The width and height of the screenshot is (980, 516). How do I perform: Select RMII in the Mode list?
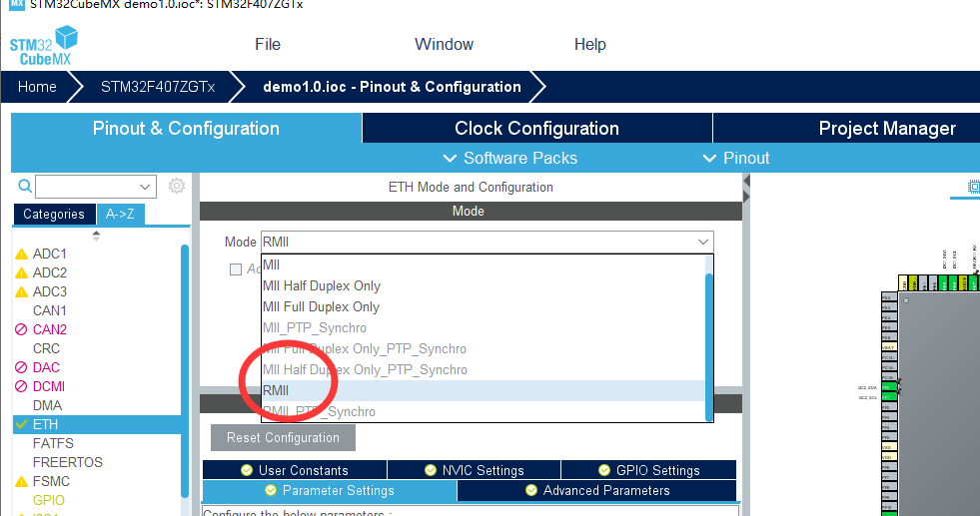click(x=483, y=390)
